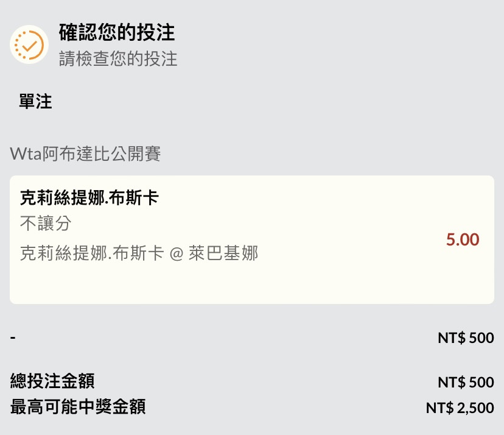The width and height of the screenshot is (504, 435).
Task: Click the 克莉絲提娜.布斯卡 @ 萊巴基娜 matchup text
Action: click(139, 253)
